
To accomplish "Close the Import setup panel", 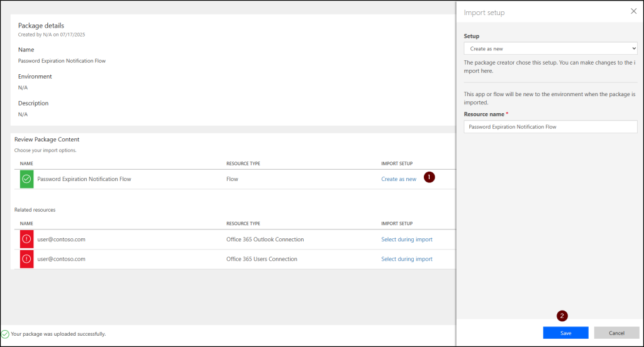I will 633,11.
